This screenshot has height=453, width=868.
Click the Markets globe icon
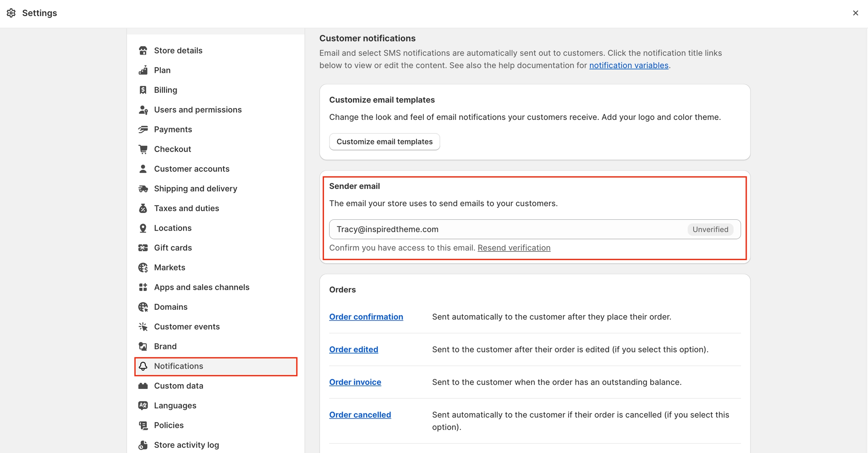tap(143, 268)
